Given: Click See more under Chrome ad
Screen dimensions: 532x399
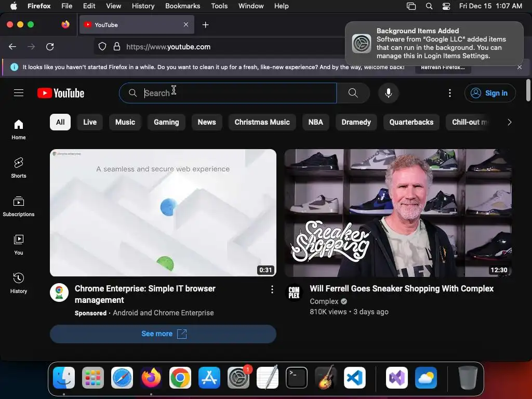Looking at the screenshot, I should click(x=163, y=334).
